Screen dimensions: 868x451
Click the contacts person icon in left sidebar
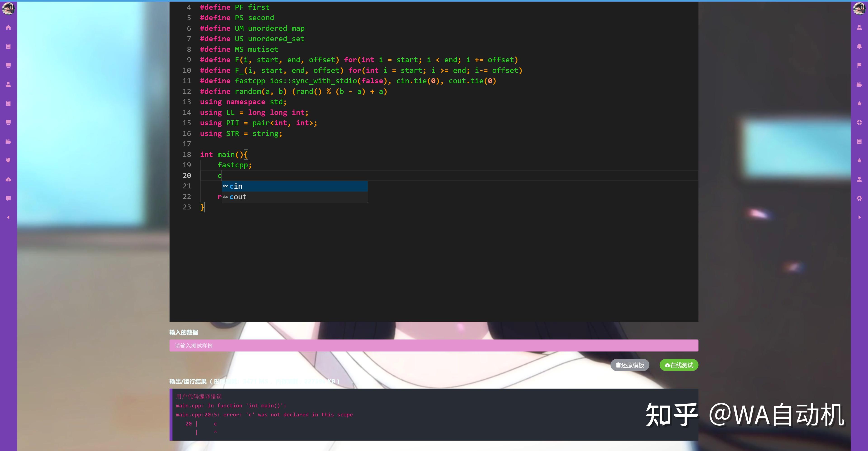(x=8, y=84)
